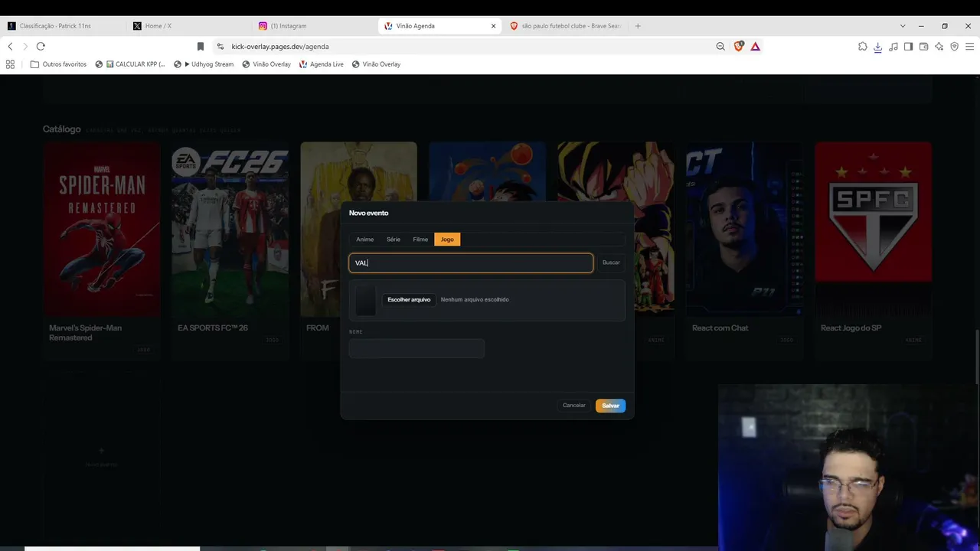Switch to the Instagram tab
The image size is (980, 551).
pos(315,26)
